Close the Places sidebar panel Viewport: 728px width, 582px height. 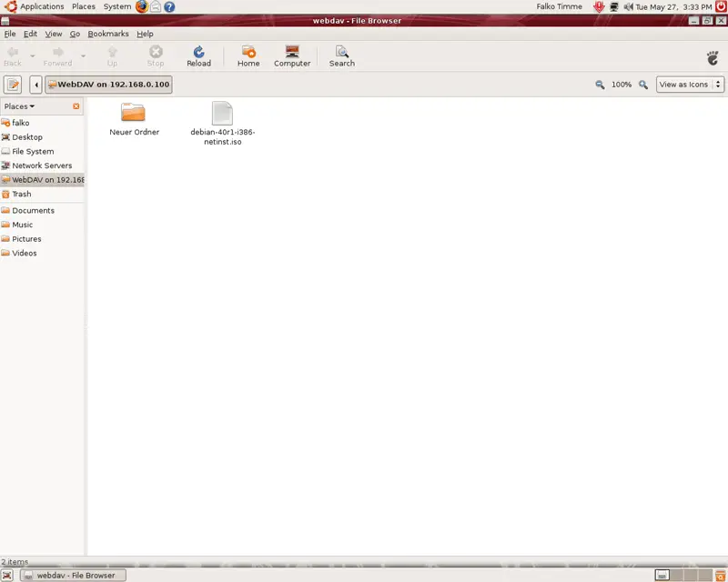click(76, 106)
